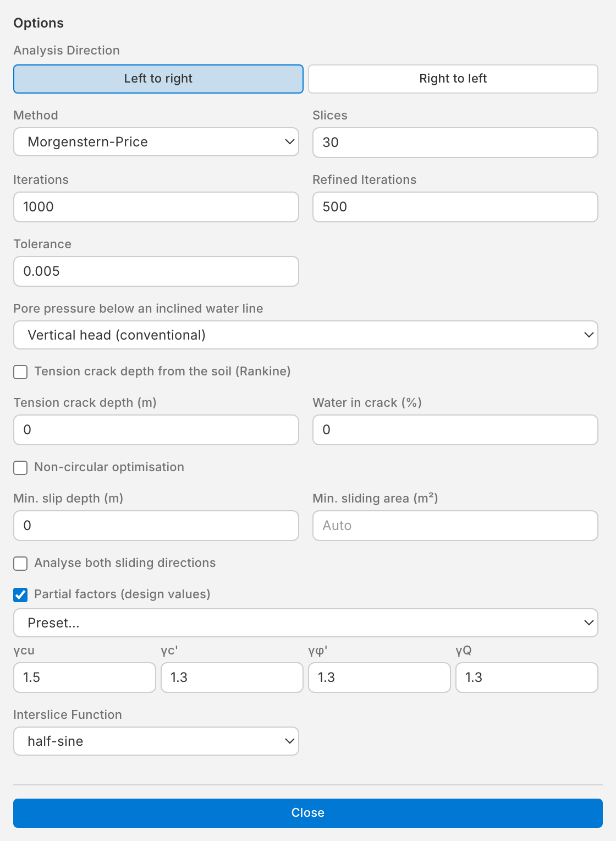This screenshot has width=616, height=841.
Task: Click the Slices input field
Action: (455, 143)
